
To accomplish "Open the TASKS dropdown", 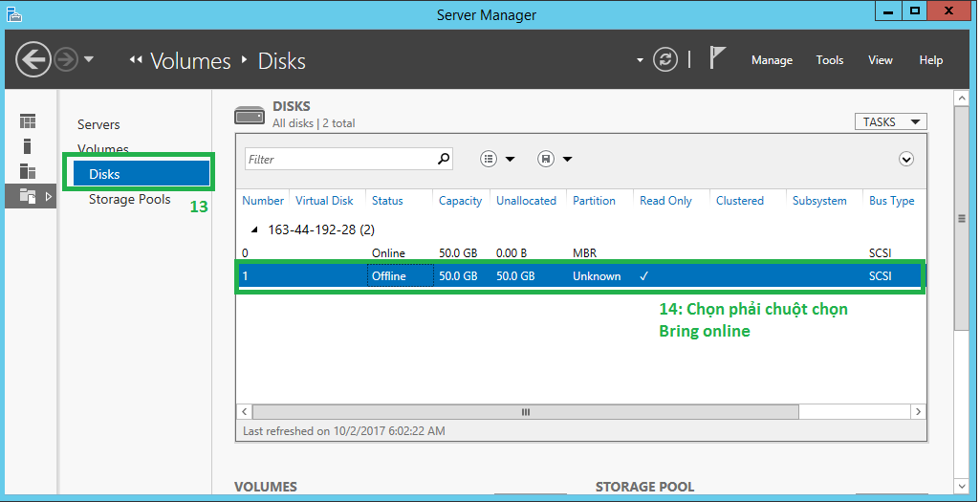I will [x=889, y=121].
